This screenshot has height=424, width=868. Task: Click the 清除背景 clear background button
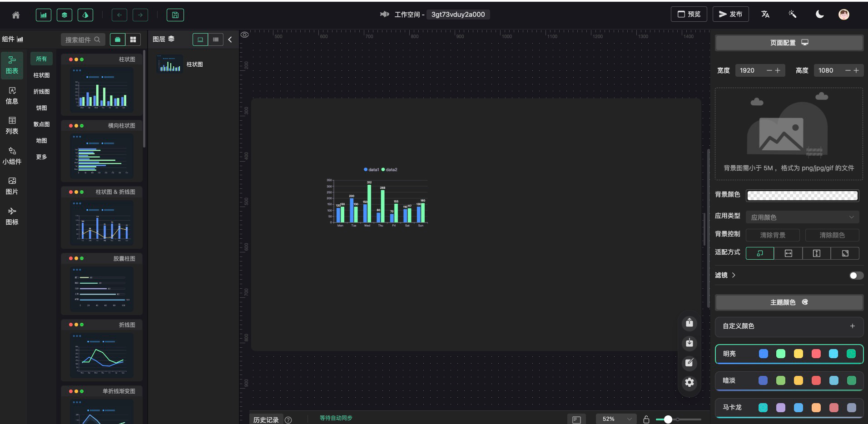coord(773,235)
